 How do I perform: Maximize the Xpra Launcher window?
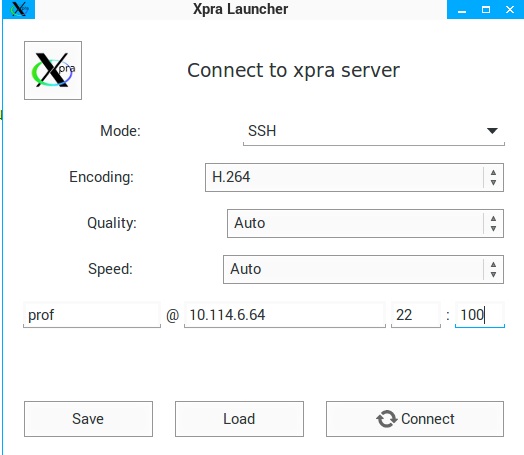coord(486,9)
